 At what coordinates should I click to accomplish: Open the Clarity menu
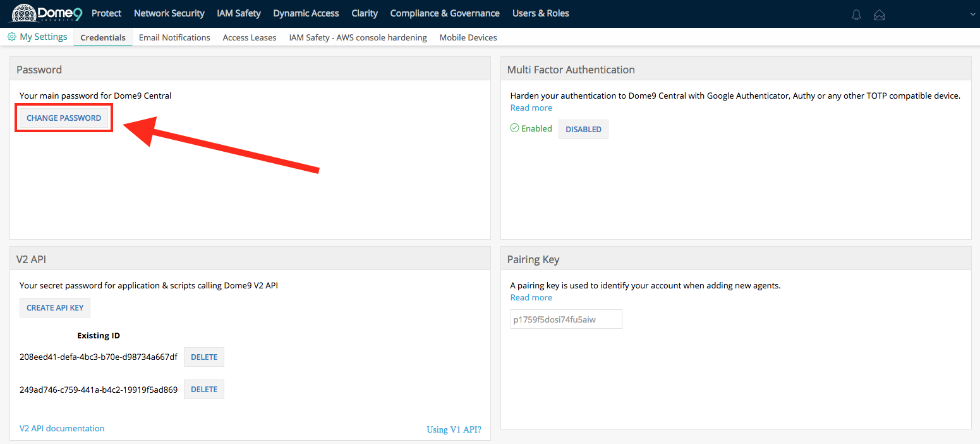[x=365, y=13]
